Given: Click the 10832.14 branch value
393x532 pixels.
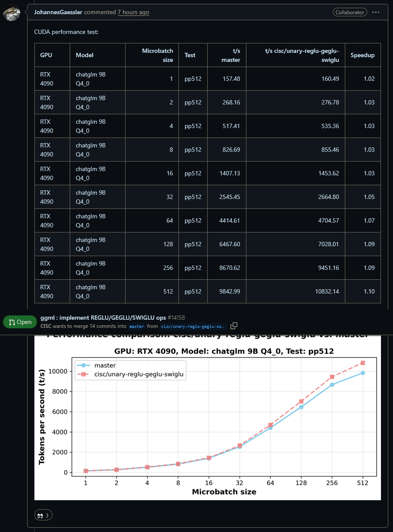Looking at the screenshot, I should pyautogui.click(x=327, y=291).
